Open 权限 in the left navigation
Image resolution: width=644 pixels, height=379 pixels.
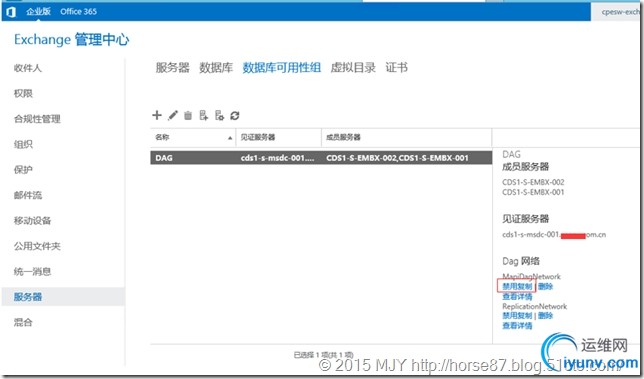[23, 94]
